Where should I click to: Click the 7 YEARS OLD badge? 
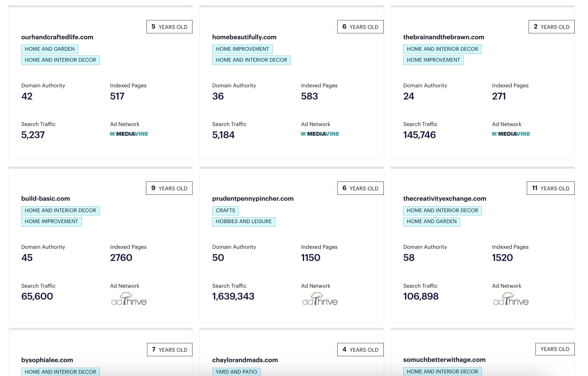(170, 350)
